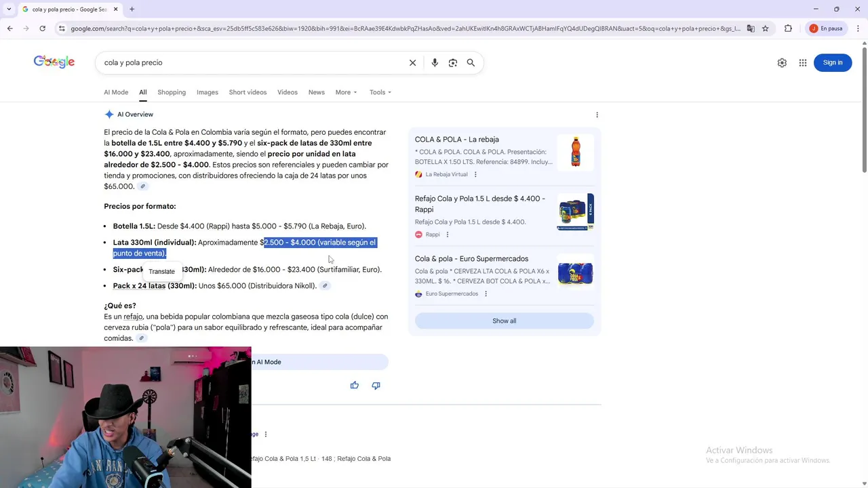Open Euro Supermercados three-dot options
The image size is (868, 488).
pos(486,293)
